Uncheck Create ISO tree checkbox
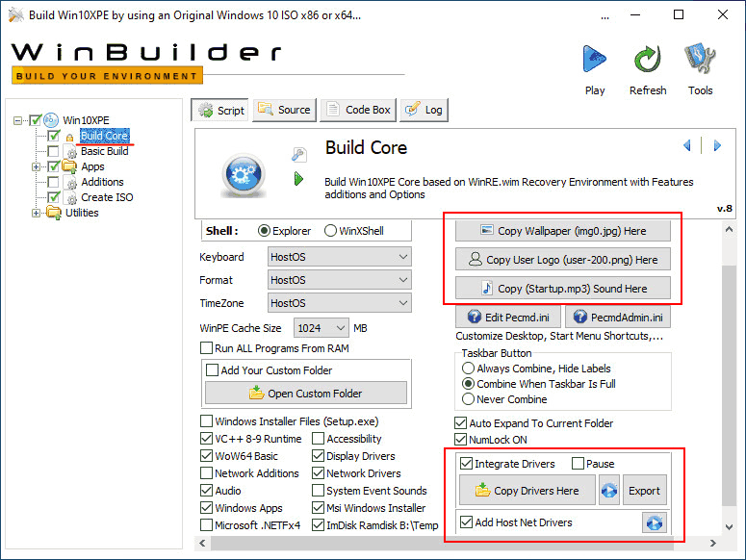746x560 pixels. [x=54, y=197]
